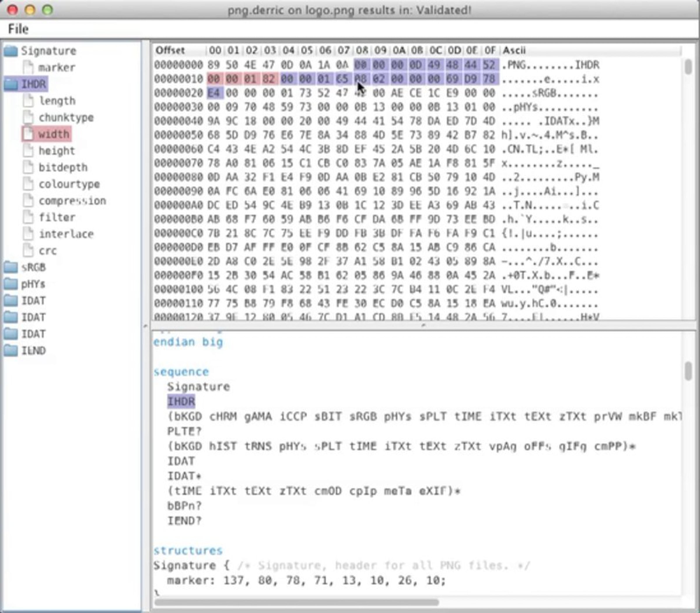
Task: Click 'IEND?' line in sequence
Action: coord(184,521)
